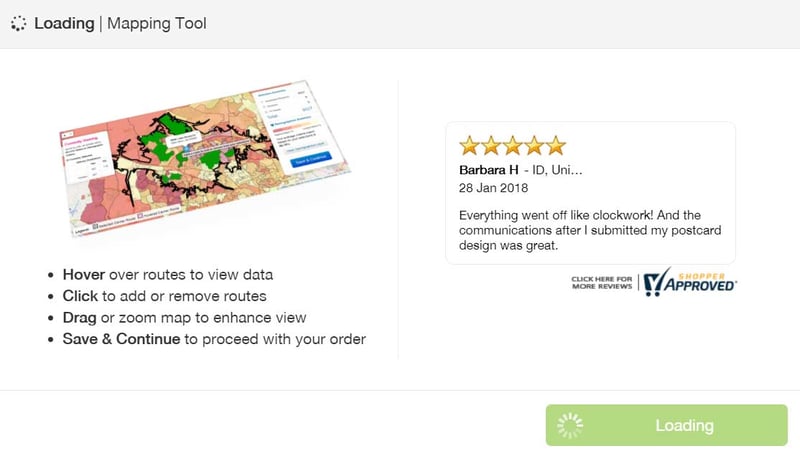Click the spinner inside the green button
800x456 pixels.
(x=570, y=426)
